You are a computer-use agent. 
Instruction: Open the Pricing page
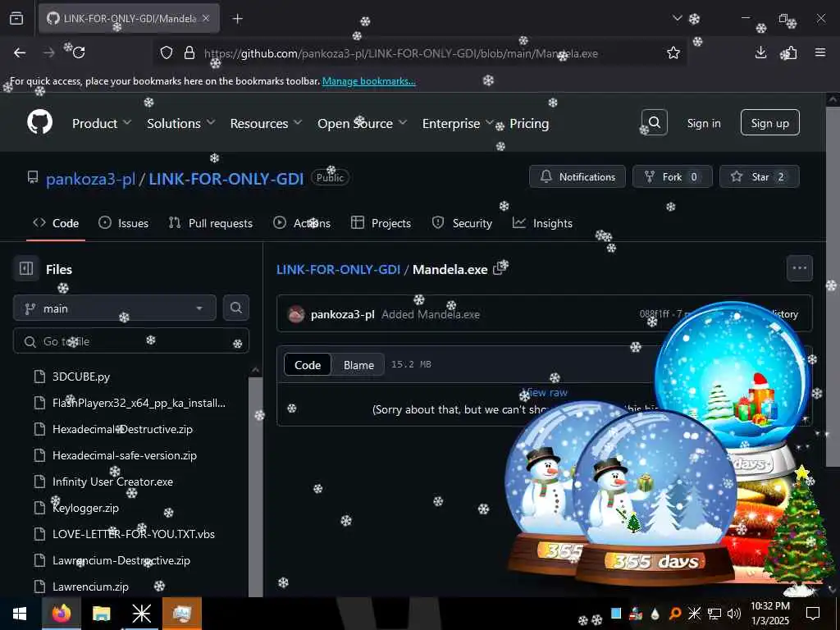click(x=529, y=123)
